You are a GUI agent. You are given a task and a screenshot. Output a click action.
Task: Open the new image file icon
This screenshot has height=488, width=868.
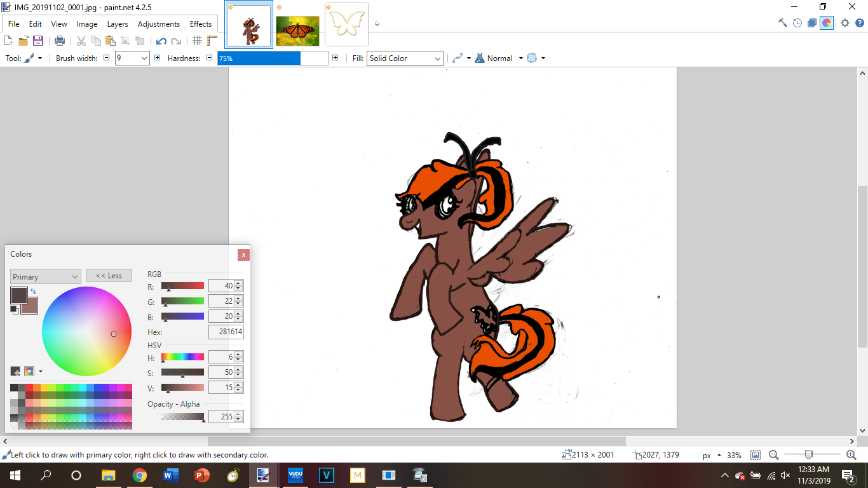[x=8, y=41]
